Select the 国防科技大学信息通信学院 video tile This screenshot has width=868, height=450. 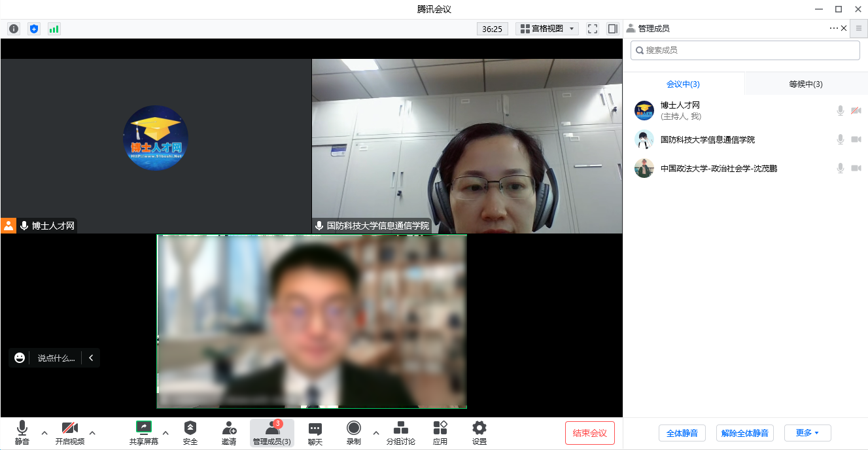coord(467,146)
